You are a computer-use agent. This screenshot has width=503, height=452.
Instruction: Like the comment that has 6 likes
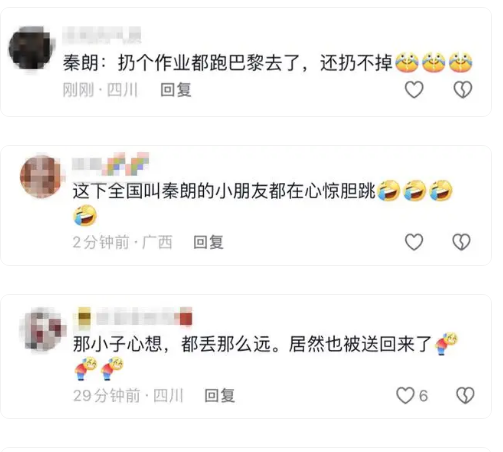click(x=405, y=395)
